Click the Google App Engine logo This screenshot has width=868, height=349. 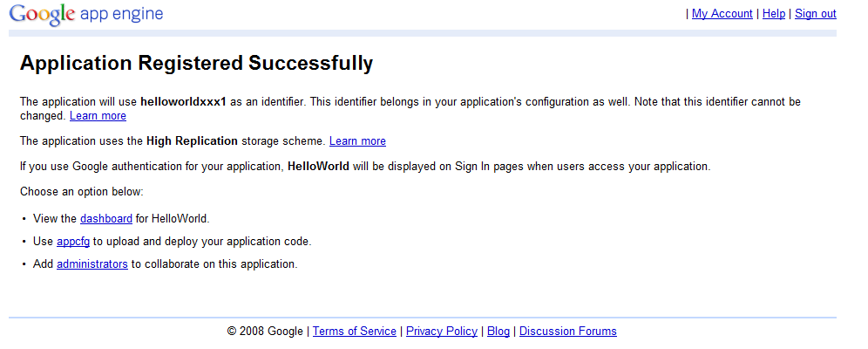(x=86, y=14)
